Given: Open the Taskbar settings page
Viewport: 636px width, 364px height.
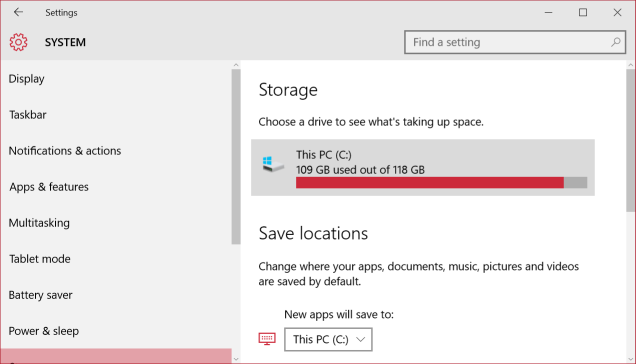Looking at the screenshot, I should click(28, 115).
